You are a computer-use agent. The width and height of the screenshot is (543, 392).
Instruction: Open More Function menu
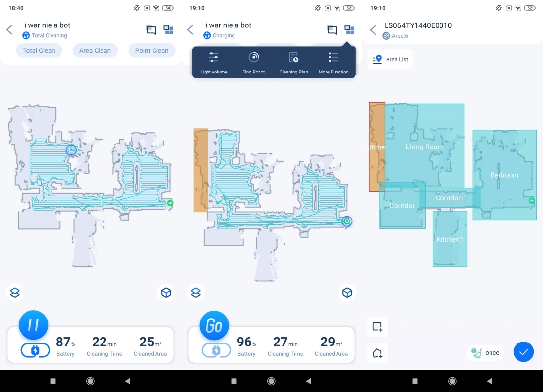(x=334, y=63)
